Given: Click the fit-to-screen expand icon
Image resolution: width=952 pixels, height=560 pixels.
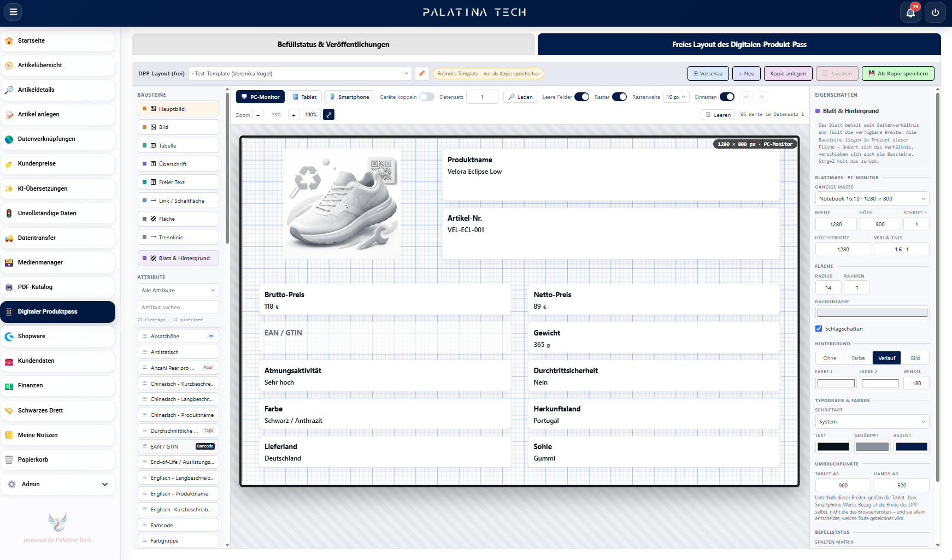Looking at the screenshot, I should (x=328, y=115).
